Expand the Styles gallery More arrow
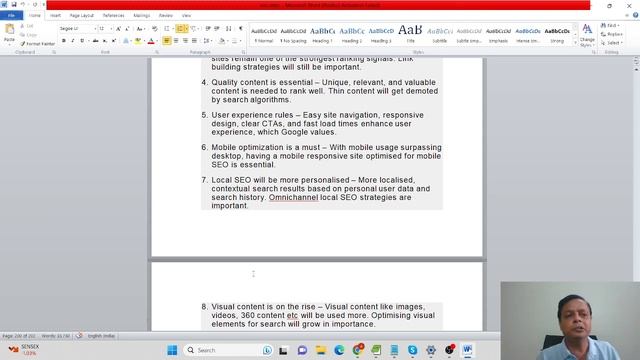 tap(575, 43)
